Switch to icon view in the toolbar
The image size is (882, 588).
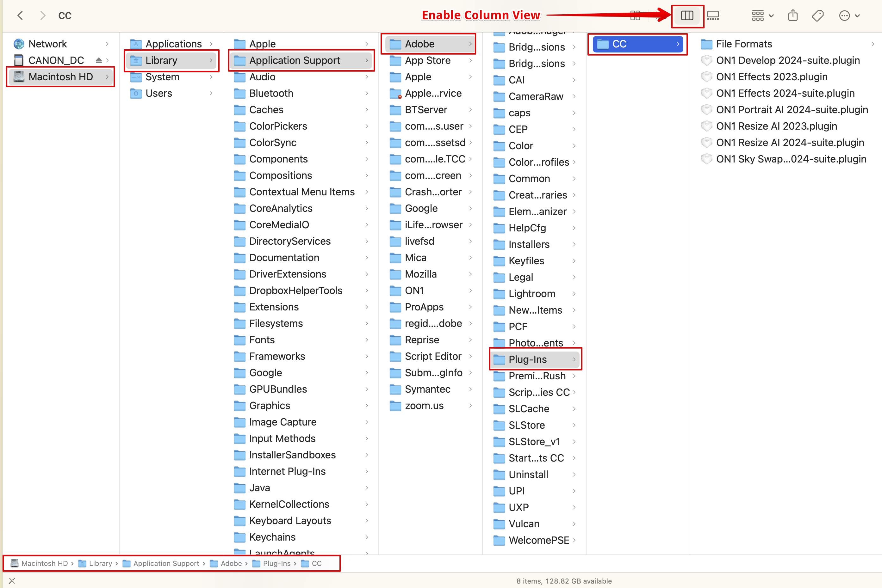(635, 15)
